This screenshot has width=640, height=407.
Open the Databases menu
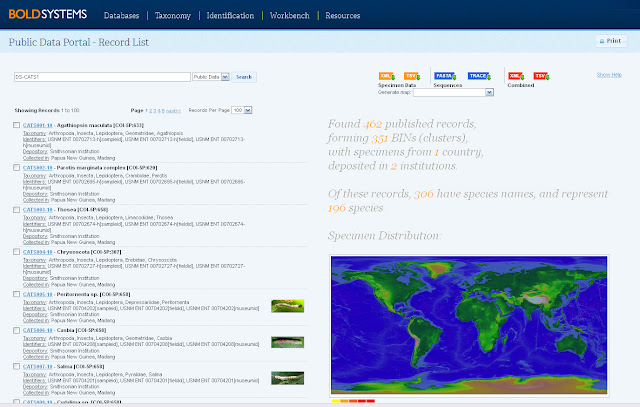pos(121,16)
